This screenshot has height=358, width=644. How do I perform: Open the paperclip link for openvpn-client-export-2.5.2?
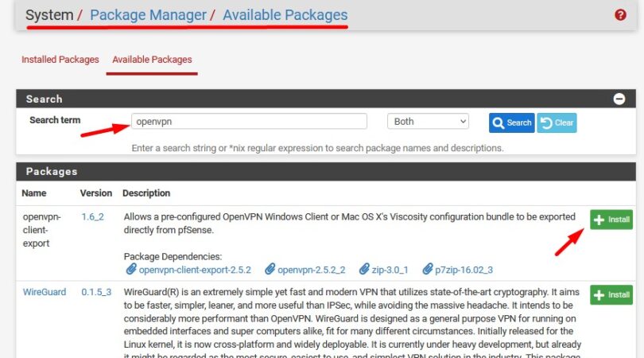[x=195, y=270]
